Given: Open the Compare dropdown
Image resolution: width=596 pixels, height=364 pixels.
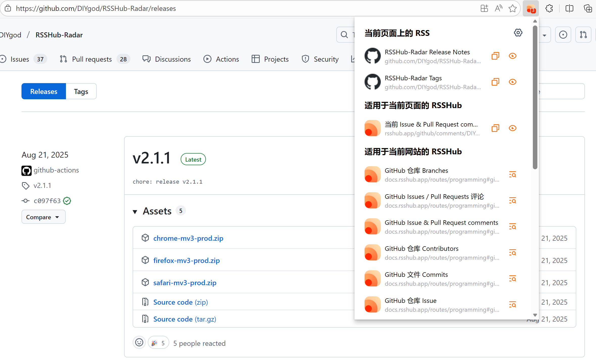Looking at the screenshot, I should (x=43, y=217).
